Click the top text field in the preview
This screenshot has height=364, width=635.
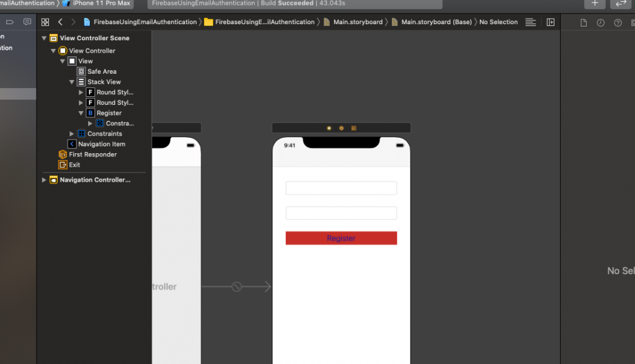[341, 187]
